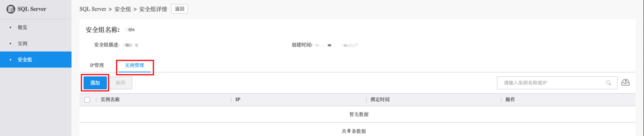
Task: Click the IP column header
Action: [238, 100]
